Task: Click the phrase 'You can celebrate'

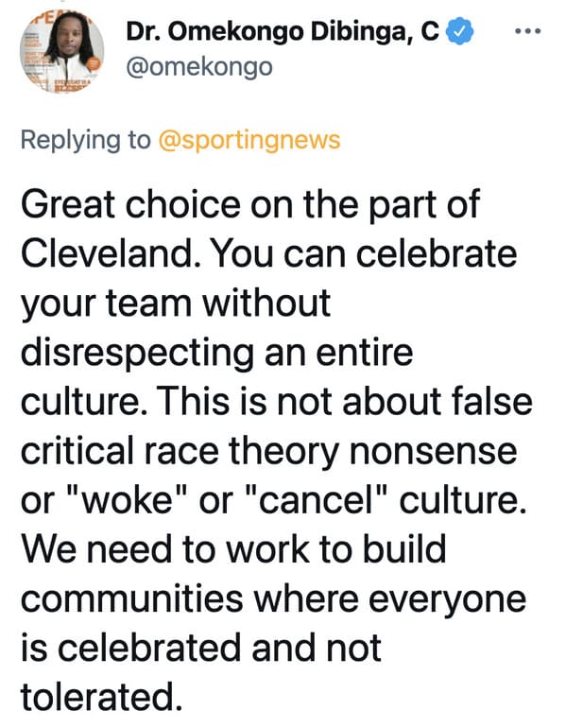Action: (364, 254)
